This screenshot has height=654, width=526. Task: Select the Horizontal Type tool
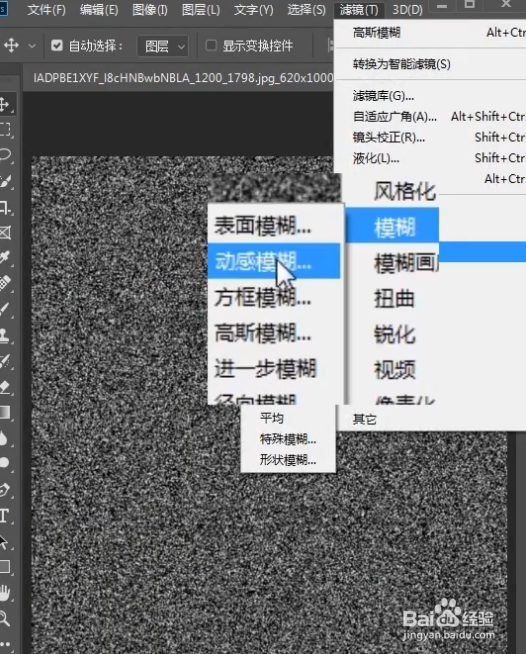4,516
